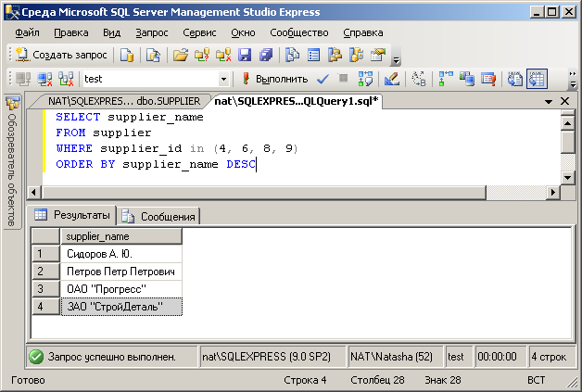This screenshot has height=392, width=582.
Task: Expand the standard toolbar options arrow
Action: [396, 60]
